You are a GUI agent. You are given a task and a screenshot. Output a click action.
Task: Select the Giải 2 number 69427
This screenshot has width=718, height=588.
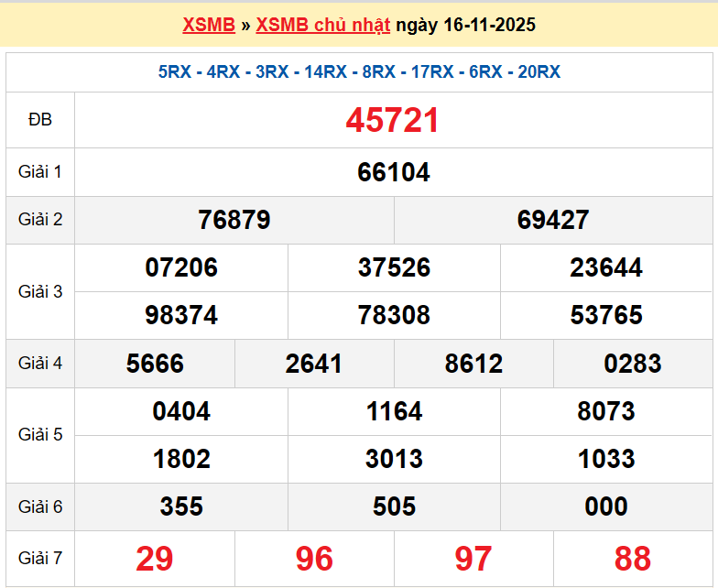(x=553, y=220)
